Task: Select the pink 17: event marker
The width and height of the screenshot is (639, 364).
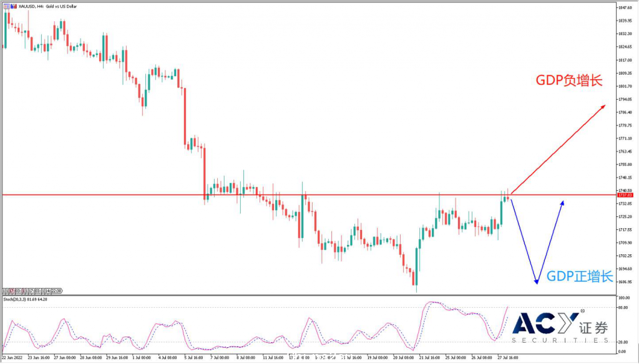Action: pyautogui.click(x=11, y=290)
